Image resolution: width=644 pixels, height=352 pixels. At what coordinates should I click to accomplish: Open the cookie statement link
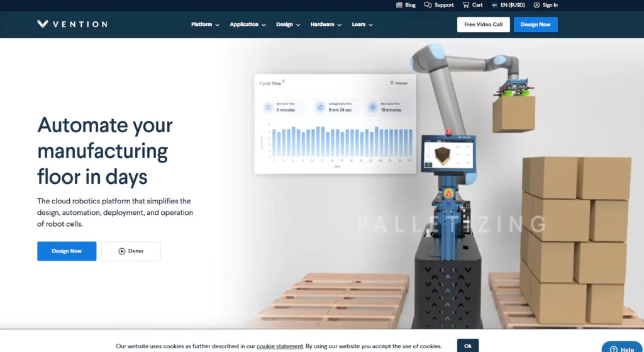click(280, 346)
